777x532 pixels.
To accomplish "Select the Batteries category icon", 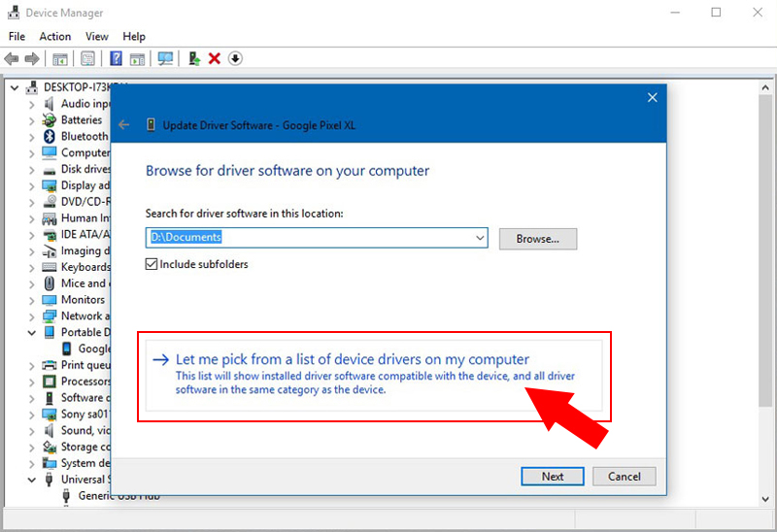I will click(50, 119).
